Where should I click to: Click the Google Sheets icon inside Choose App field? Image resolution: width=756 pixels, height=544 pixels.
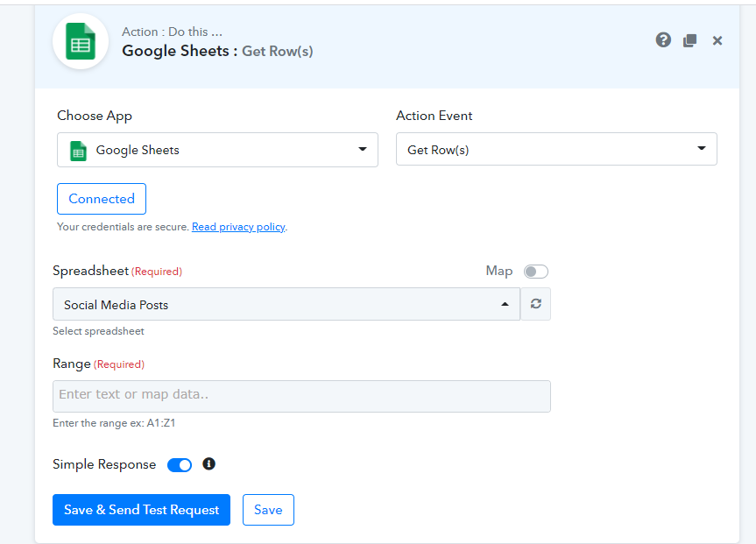pyautogui.click(x=78, y=151)
